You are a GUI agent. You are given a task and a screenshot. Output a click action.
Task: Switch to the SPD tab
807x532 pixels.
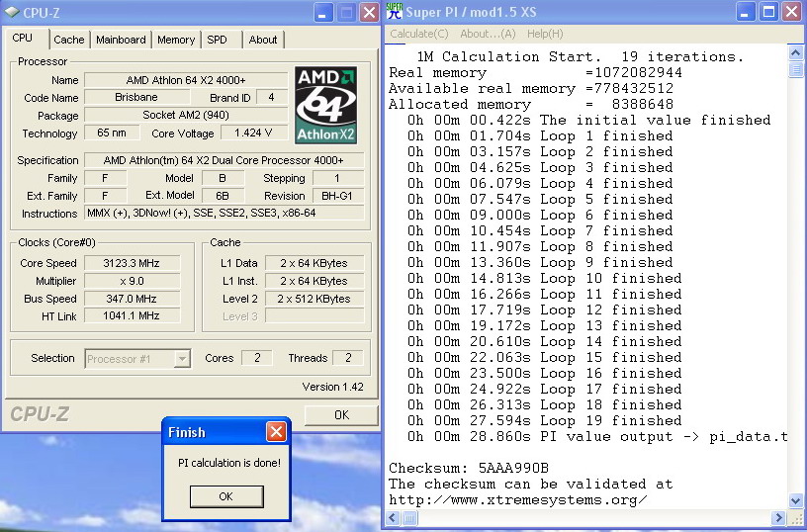(x=217, y=40)
